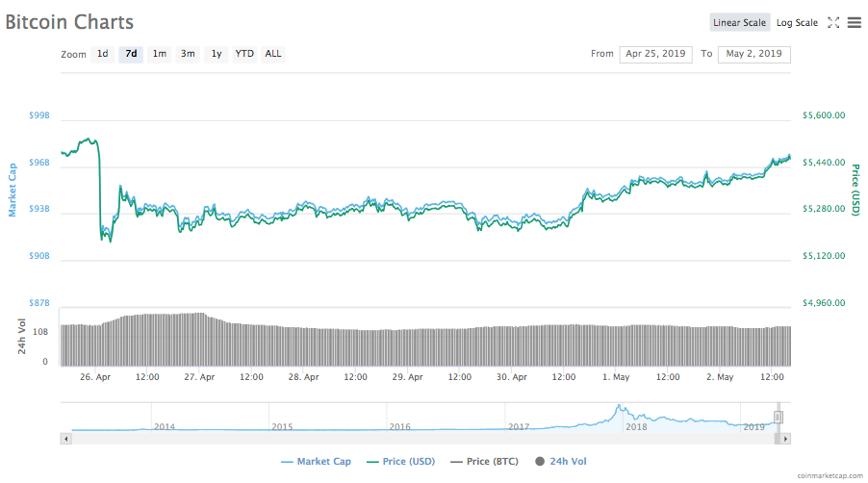
Task: Set zoom to YTD
Action: tap(244, 54)
